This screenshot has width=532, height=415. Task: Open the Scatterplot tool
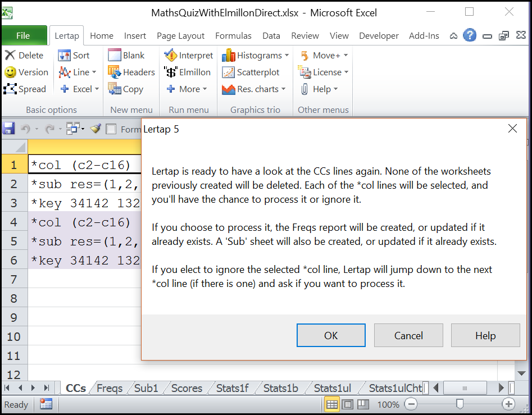pyautogui.click(x=251, y=72)
